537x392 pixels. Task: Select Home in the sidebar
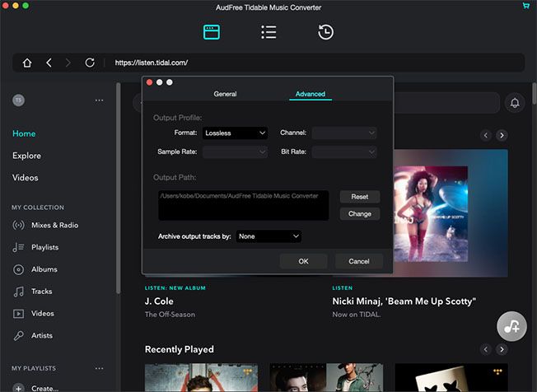tap(24, 133)
